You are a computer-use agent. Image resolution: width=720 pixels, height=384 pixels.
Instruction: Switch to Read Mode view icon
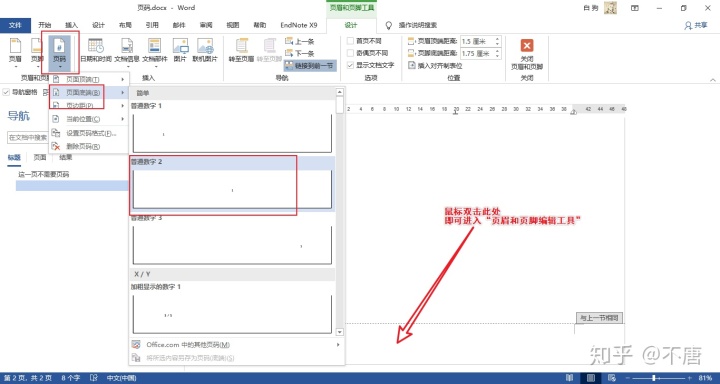pos(570,378)
